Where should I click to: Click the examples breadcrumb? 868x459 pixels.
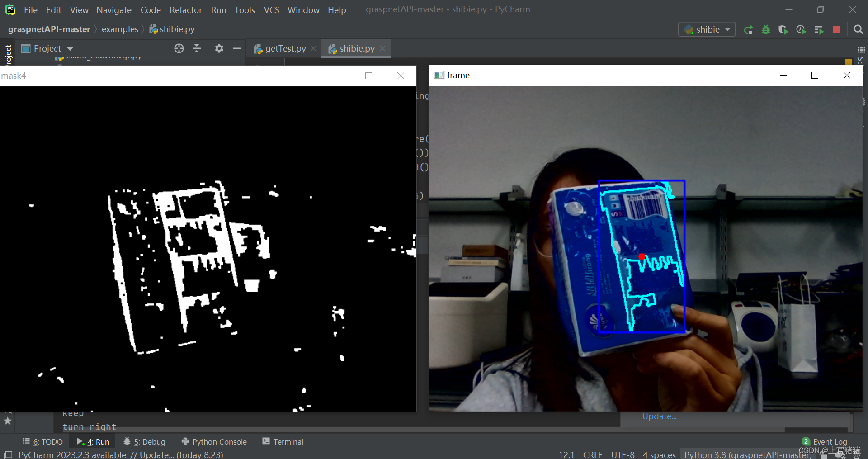[120, 29]
